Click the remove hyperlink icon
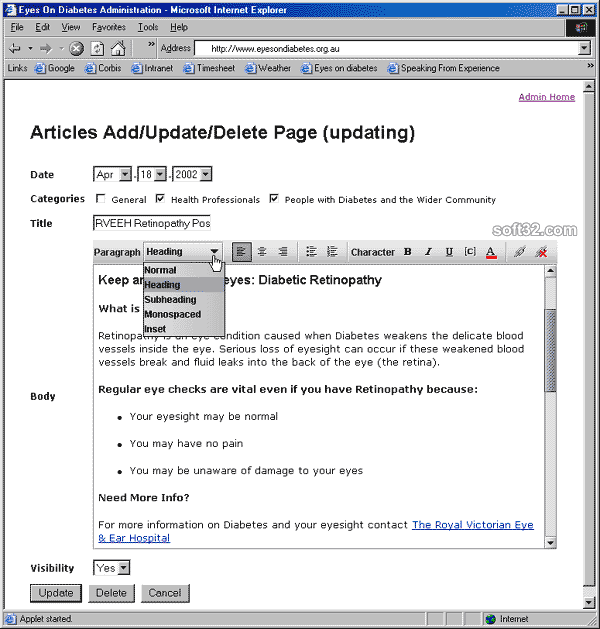 point(541,252)
